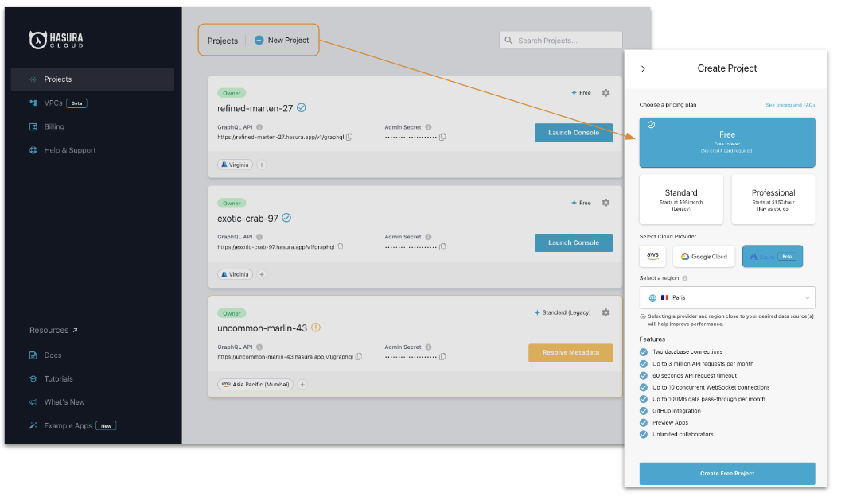Choose AWS as cloud provider
The height and width of the screenshot is (504, 845).
(652, 256)
